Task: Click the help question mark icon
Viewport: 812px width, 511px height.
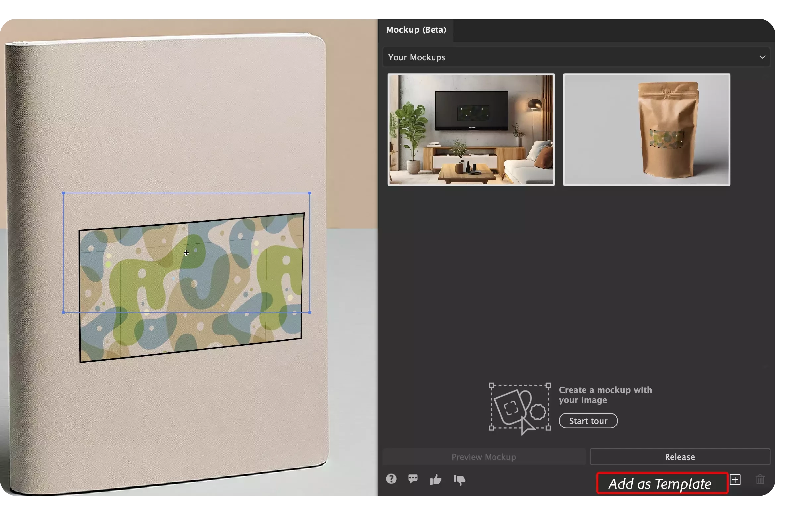Action: pos(391,479)
